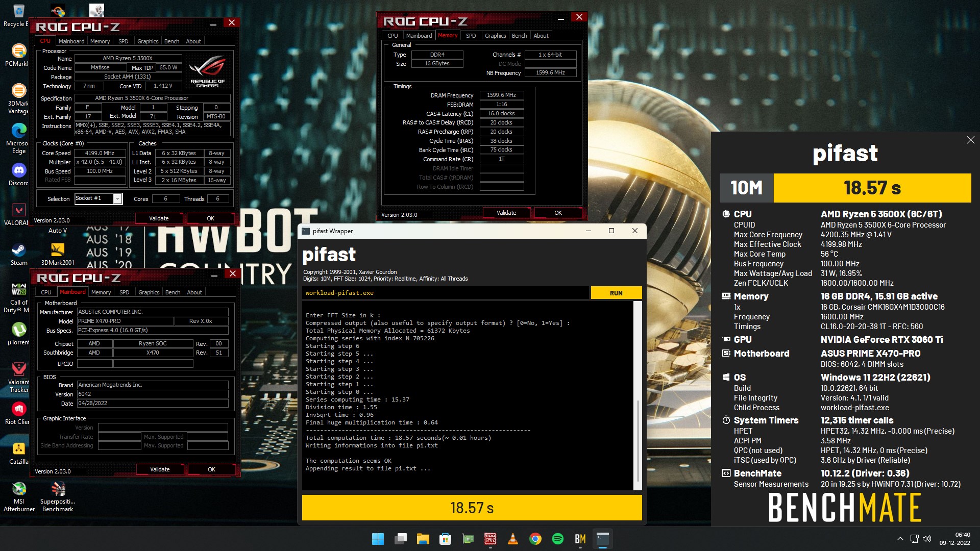Minimize the memory CPU-Z window

point(560,19)
